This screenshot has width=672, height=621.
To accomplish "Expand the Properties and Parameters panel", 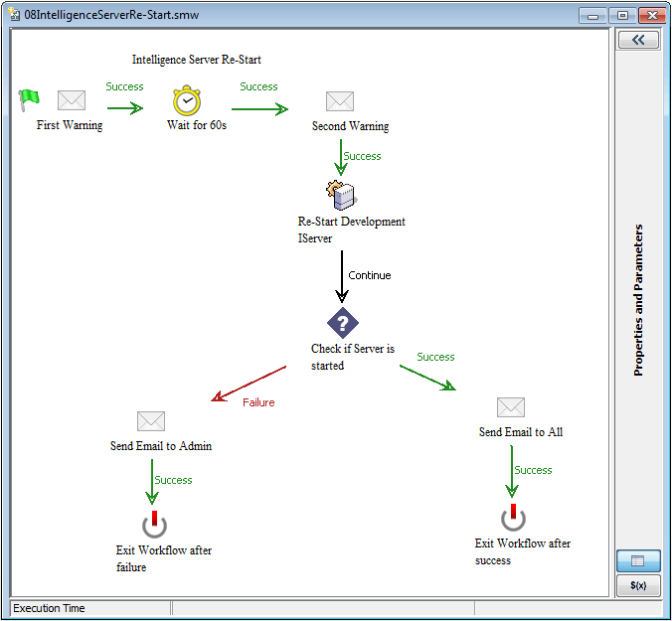I will tap(638, 40).
